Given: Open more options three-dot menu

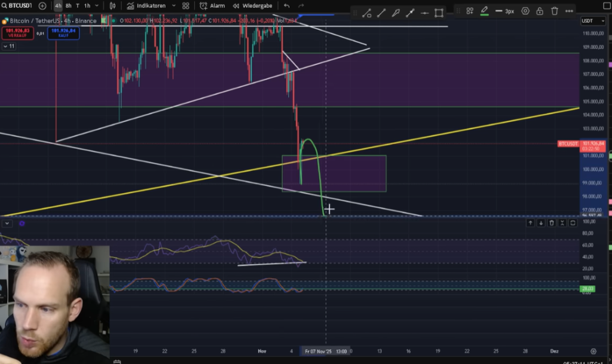Looking at the screenshot, I should click(x=570, y=11).
